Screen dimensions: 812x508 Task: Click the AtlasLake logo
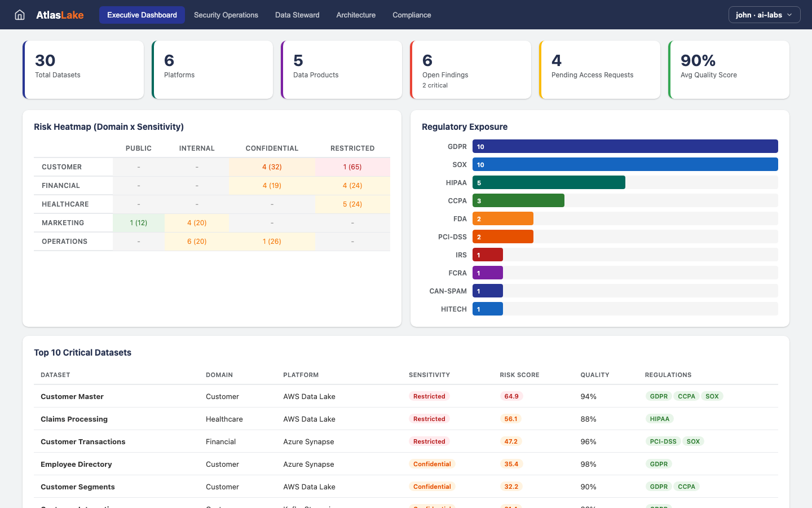click(x=60, y=15)
